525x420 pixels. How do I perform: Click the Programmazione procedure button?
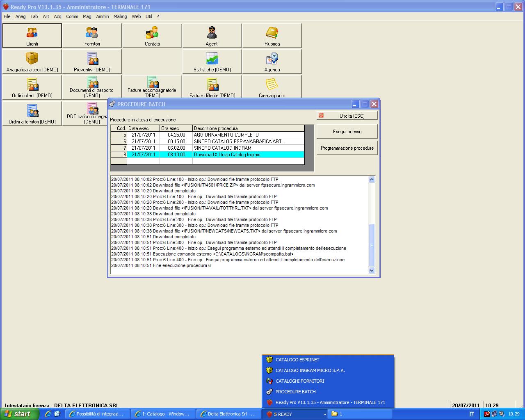(347, 148)
